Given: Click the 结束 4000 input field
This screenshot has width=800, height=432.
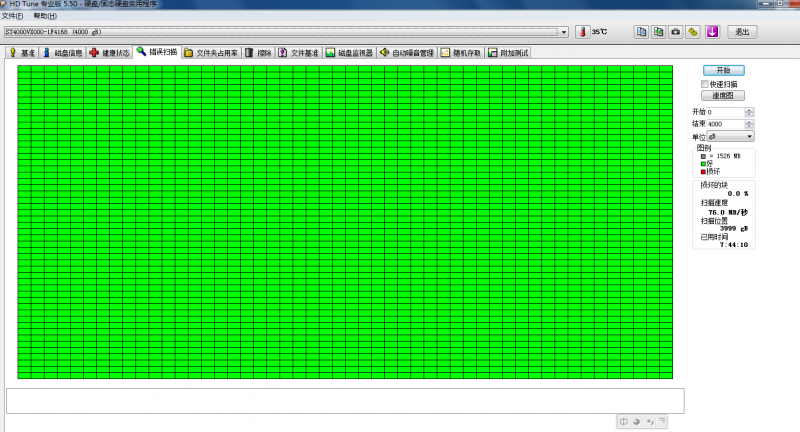Looking at the screenshot, I should [x=726, y=124].
